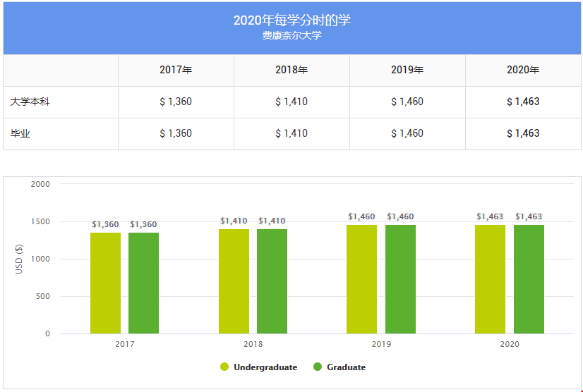
Task: Click the 毕业 row label
Action: click(20, 134)
